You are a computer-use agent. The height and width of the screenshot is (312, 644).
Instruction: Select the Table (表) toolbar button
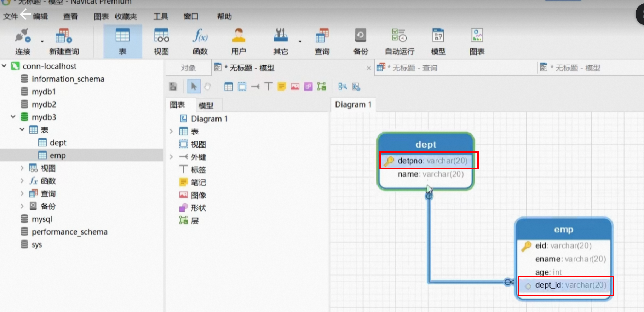point(122,41)
